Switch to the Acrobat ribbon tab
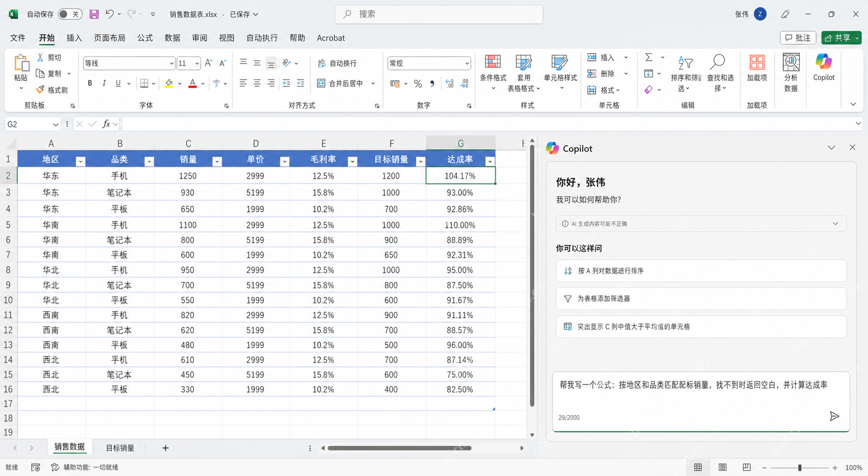 (x=331, y=38)
